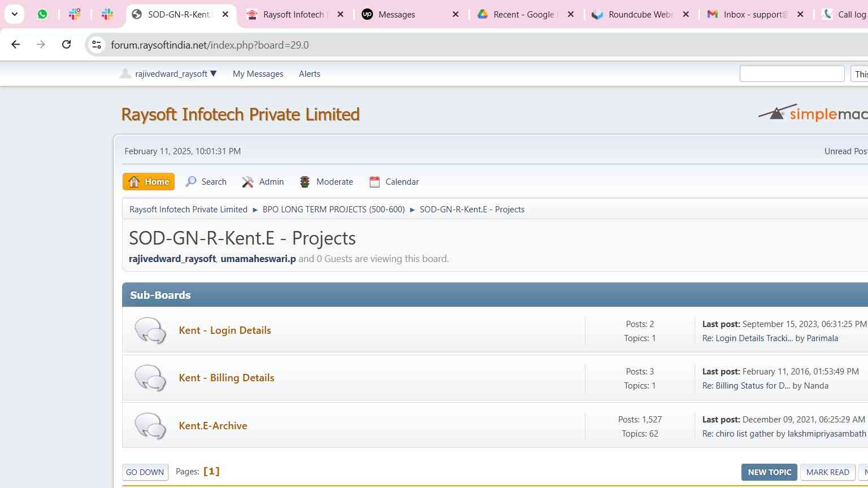Click Raysoft Infotech Private Limited forum title
The image size is (868, 488).
pos(240,114)
